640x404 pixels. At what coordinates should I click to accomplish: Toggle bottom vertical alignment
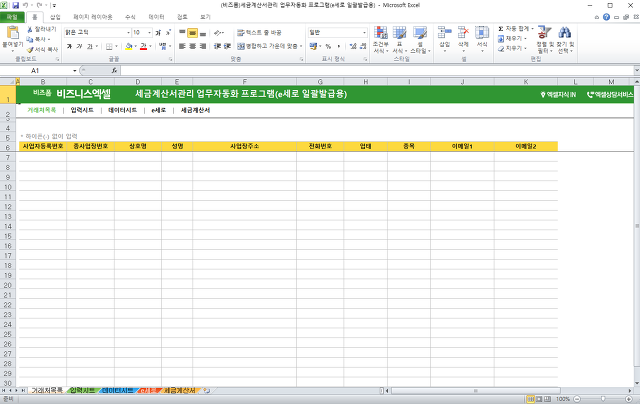[203, 33]
